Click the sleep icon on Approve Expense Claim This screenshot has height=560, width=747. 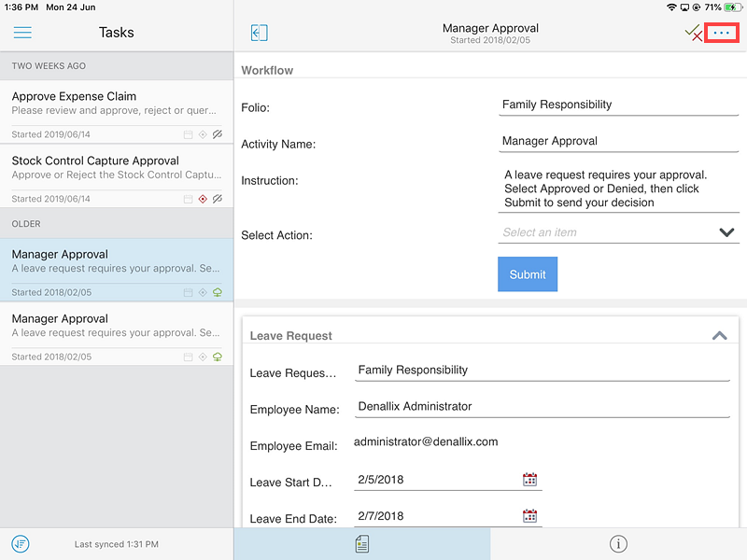[x=218, y=134]
